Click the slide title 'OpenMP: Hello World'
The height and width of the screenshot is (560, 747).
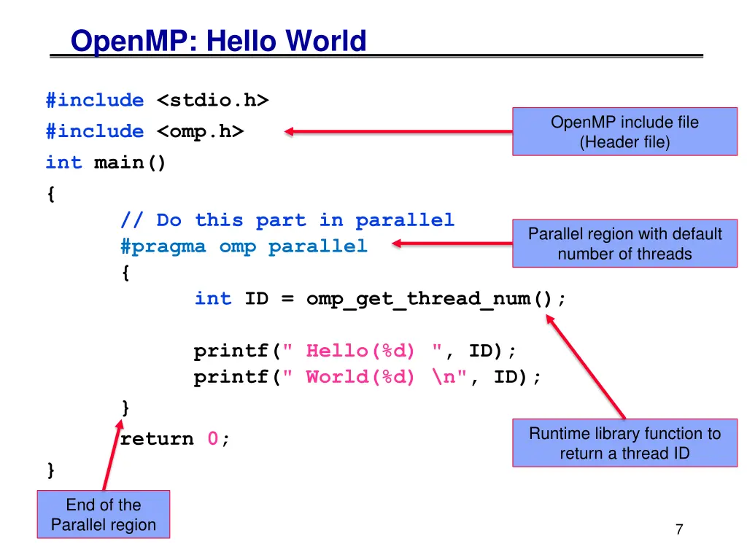point(218,41)
